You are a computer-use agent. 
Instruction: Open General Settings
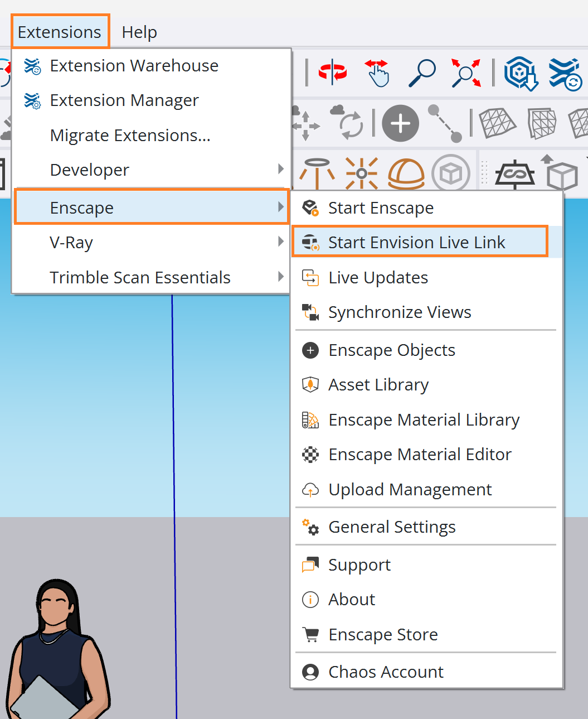click(426, 527)
